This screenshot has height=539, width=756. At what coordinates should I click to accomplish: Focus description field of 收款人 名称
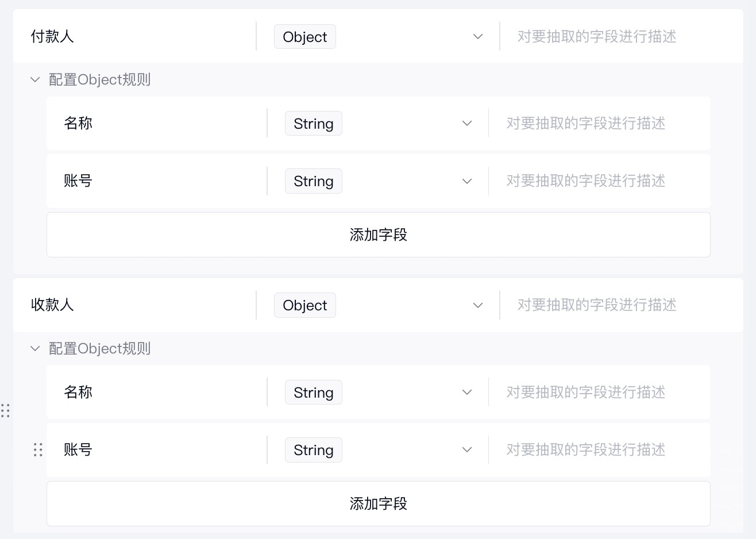click(x=597, y=392)
